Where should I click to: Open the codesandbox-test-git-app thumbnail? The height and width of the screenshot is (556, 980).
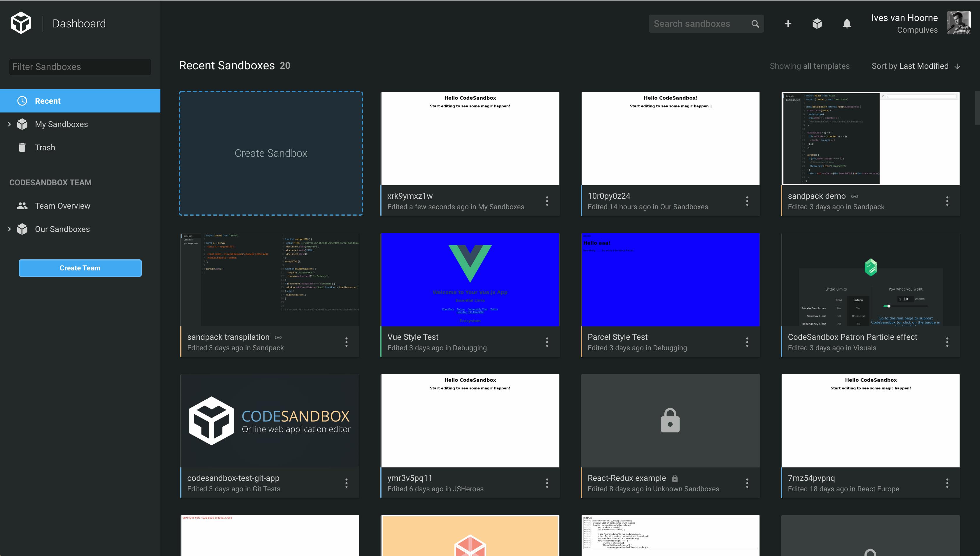[x=270, y=421]
